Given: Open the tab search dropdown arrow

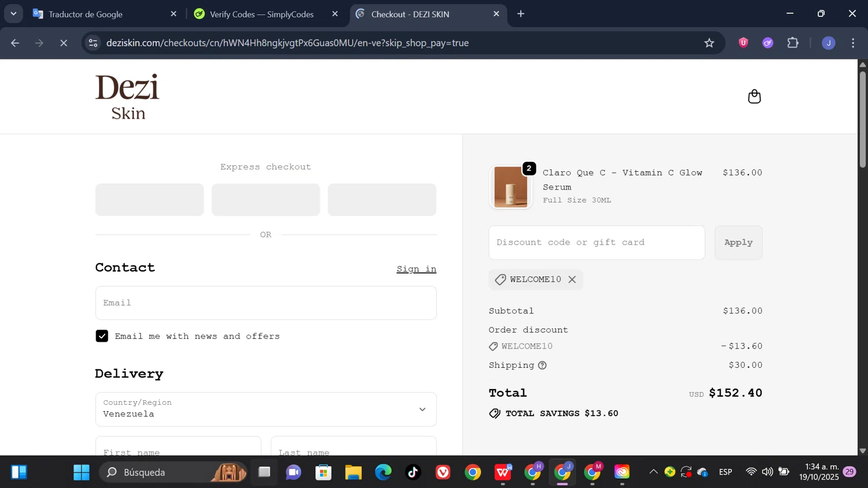Looking at the screenshot, I should click(x=13, y=14).
